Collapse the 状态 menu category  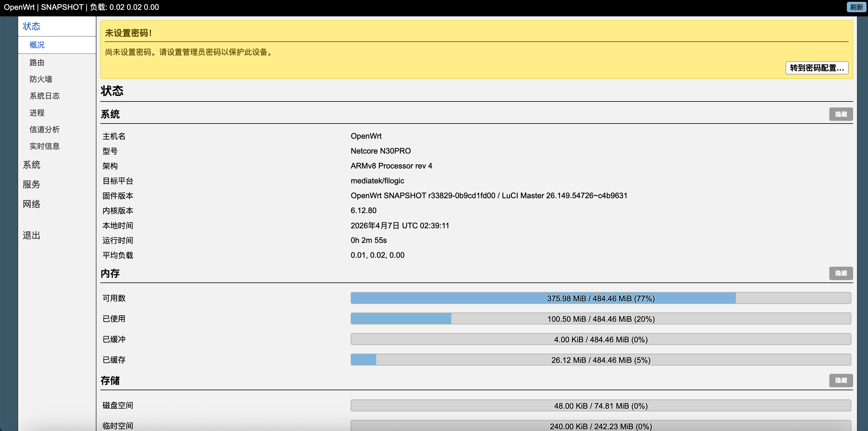pos(31,26)
